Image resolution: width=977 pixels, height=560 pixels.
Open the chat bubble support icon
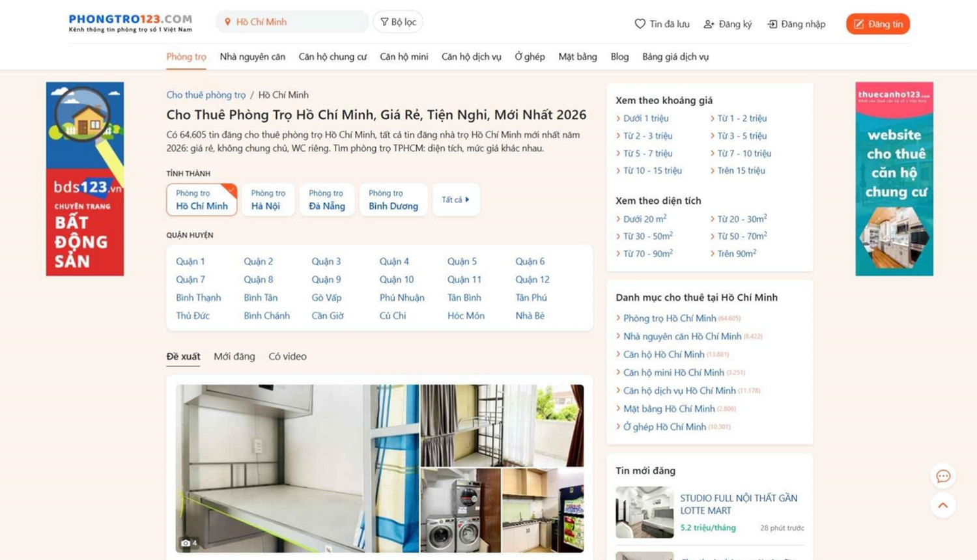click(x=942, y=476)
